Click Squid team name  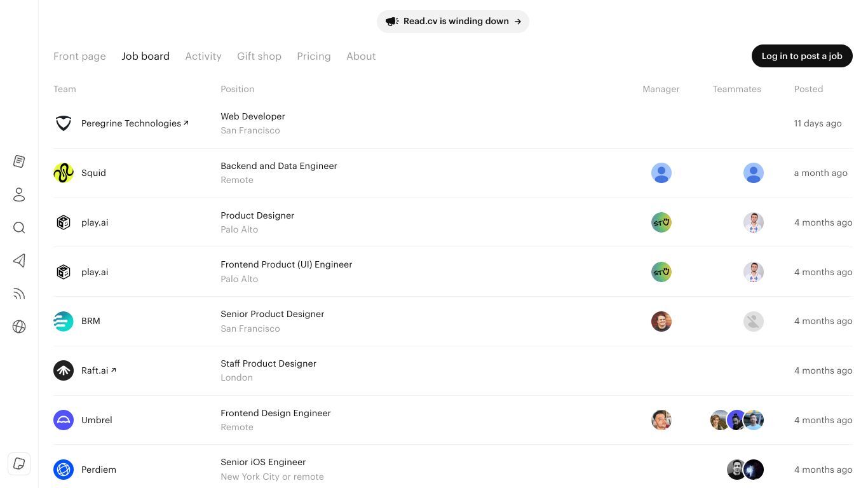point(93,173)
